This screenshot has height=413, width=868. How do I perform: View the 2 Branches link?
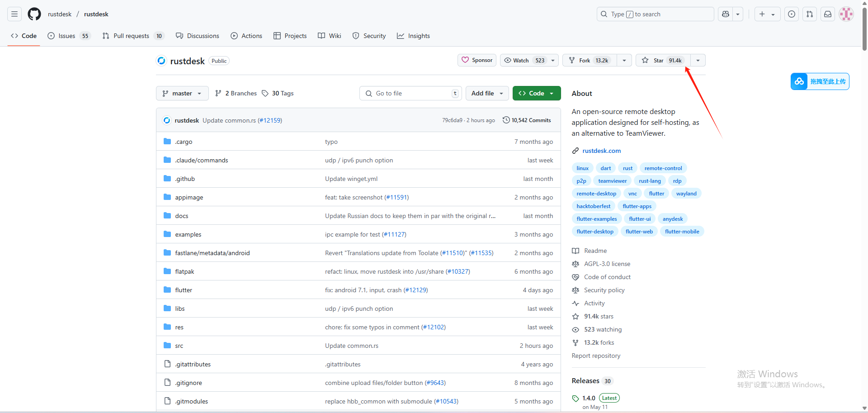pos(236,93)
